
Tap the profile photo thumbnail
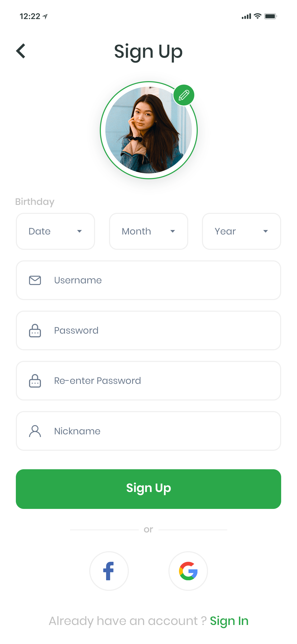[149, 130]
